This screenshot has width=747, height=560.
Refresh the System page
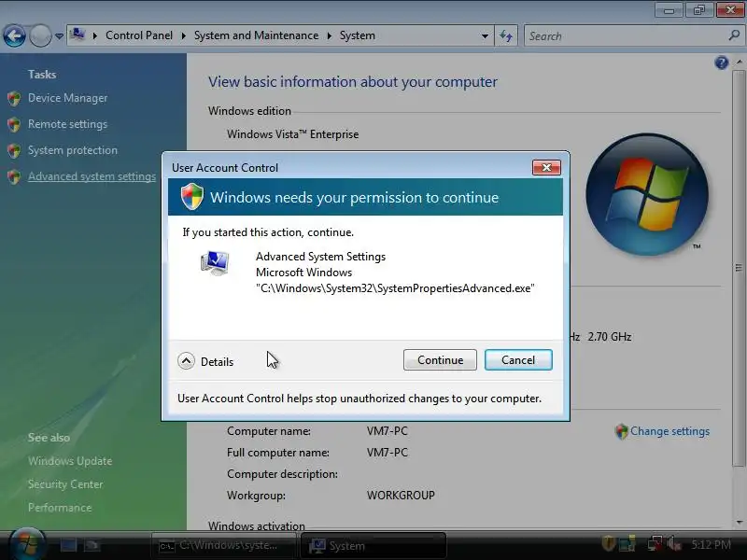tap(506, 35)
